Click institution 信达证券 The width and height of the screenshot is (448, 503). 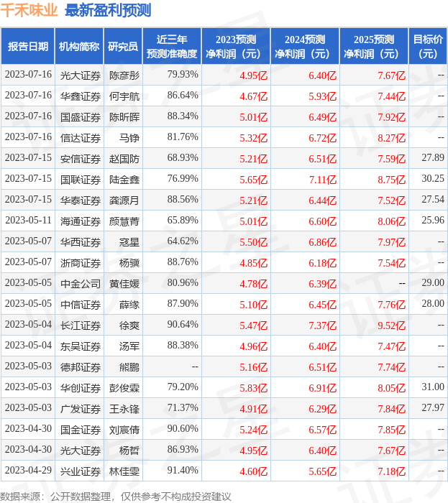point(81,138)
